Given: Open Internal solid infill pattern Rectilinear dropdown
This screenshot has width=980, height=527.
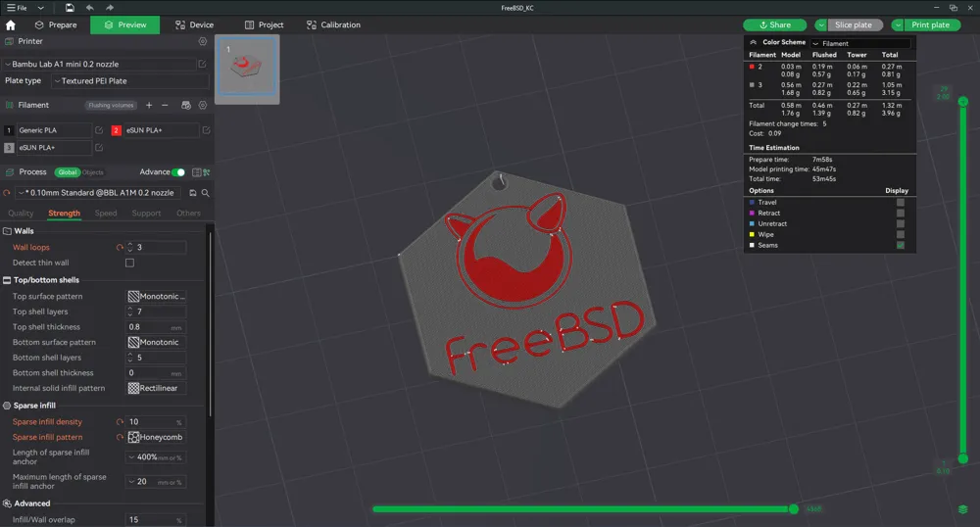Looking at the screenshot, I should tap(156, 388).
